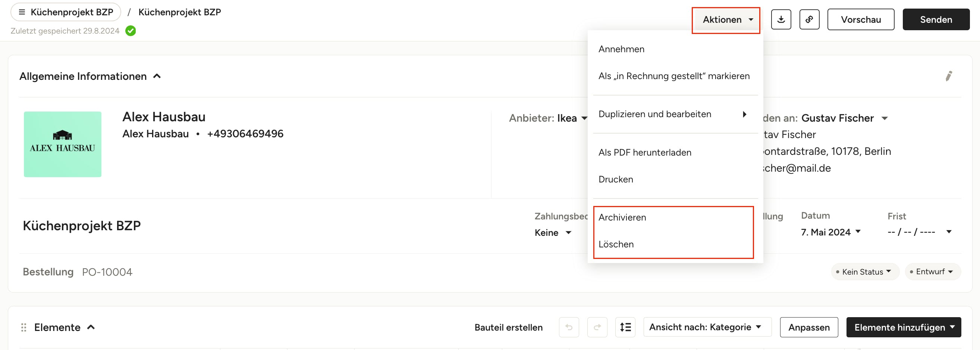Open the Küchenprojekt BZP hamburger menu button
Image resolution: width=980 pixels, height=350 pixels.
tap(66, 12)
